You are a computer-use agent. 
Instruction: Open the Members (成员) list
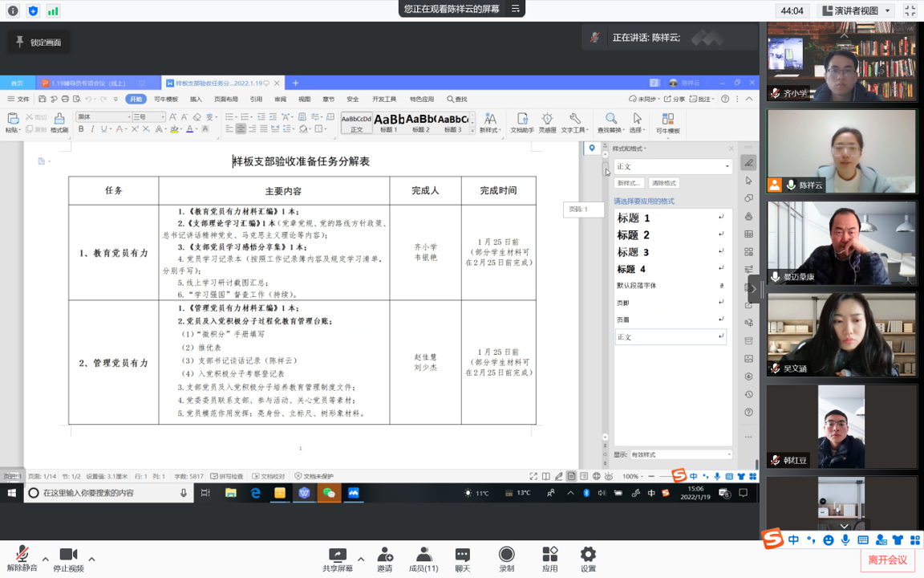tap(423, 559)
